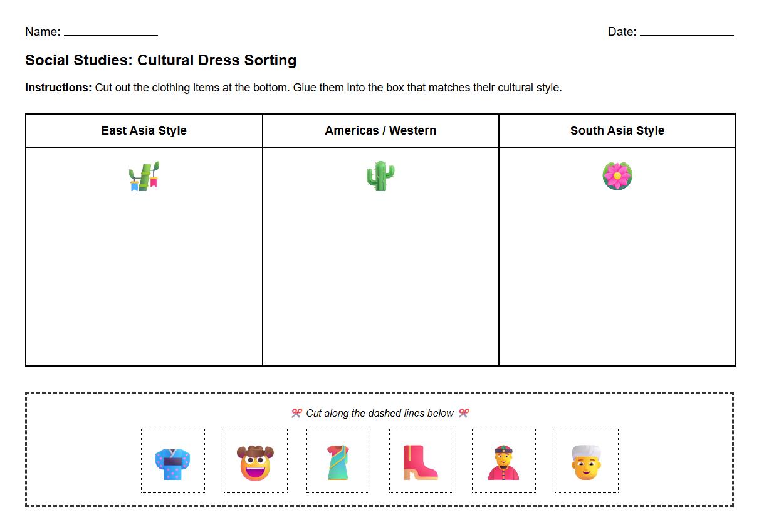The height and width of the screenshot is (532, 759).
Task: Click the pink lotus flower in South Asia column
Action: point(617,176)
